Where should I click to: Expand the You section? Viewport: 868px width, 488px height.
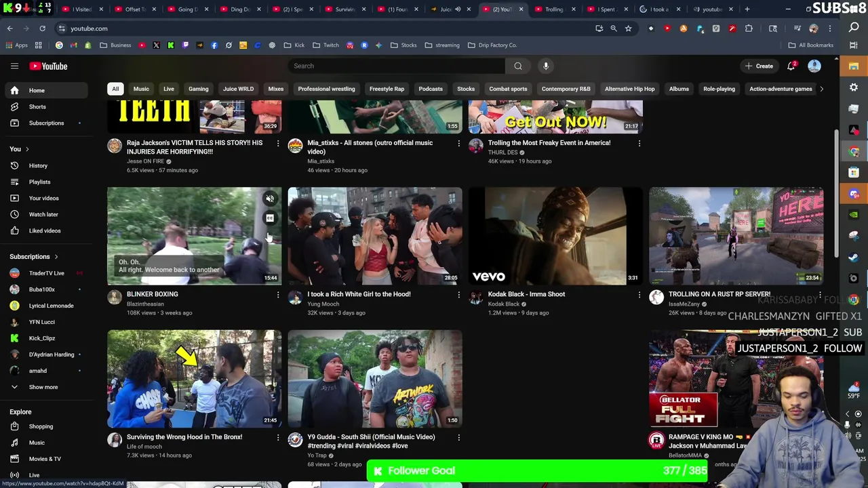pos(19,148)
